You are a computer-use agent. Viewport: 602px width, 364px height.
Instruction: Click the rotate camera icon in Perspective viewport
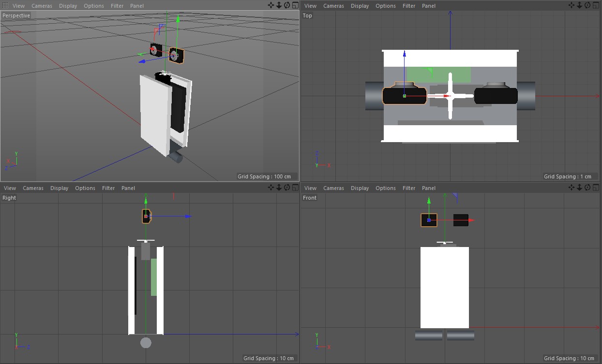click(x=287, y=5)
